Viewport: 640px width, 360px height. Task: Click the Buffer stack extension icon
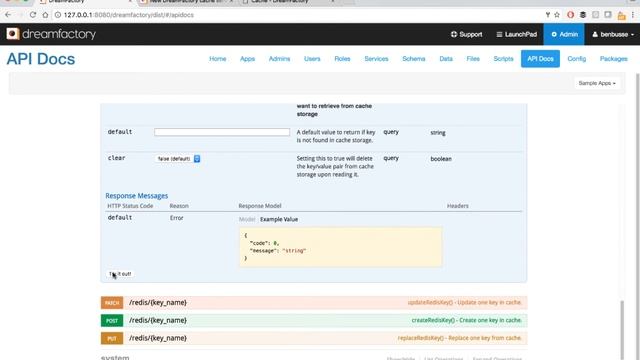point(583,15)
